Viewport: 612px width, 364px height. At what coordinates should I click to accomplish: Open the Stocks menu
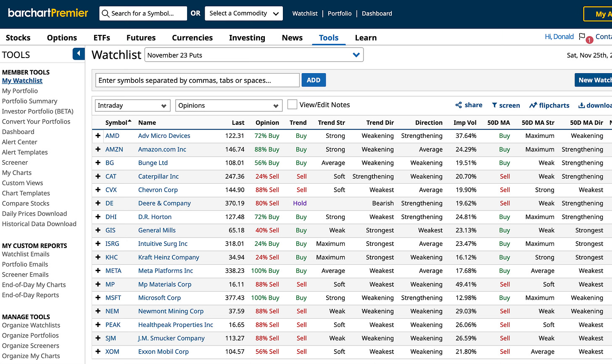pos(18,38)
